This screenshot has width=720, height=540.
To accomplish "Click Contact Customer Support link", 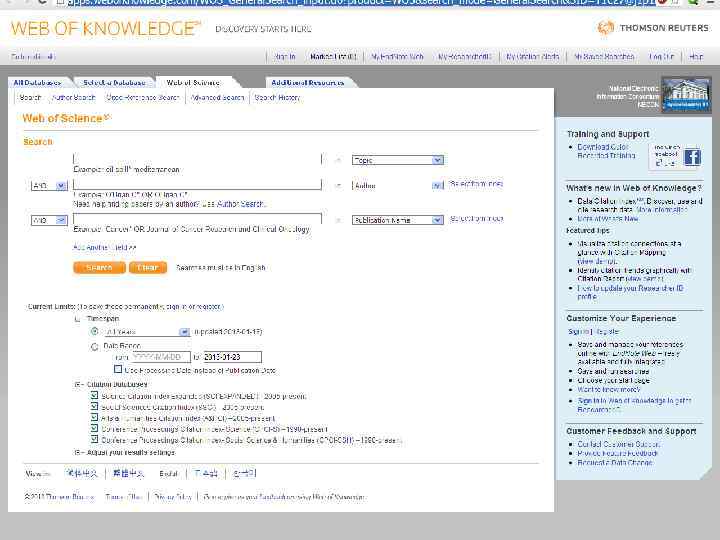I will pos(619,444).
